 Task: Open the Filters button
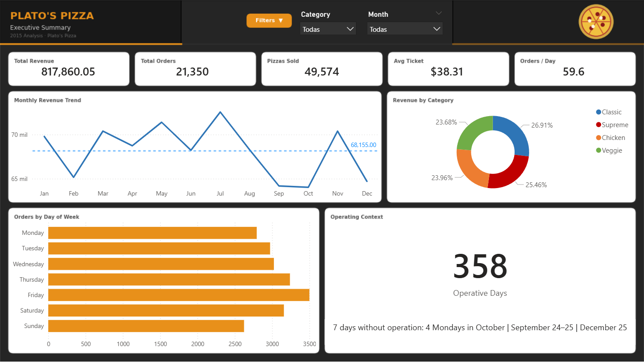[x=269, y=20]
